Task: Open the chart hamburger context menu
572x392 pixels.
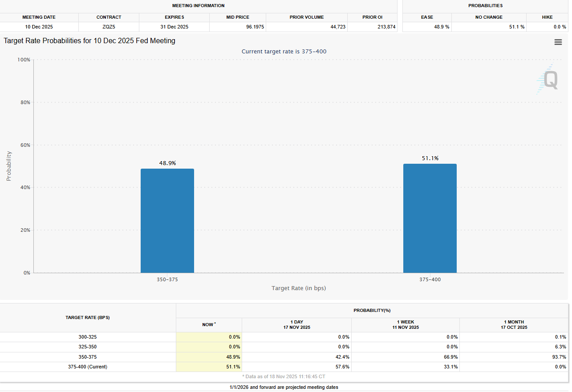Action: (558, 42)
